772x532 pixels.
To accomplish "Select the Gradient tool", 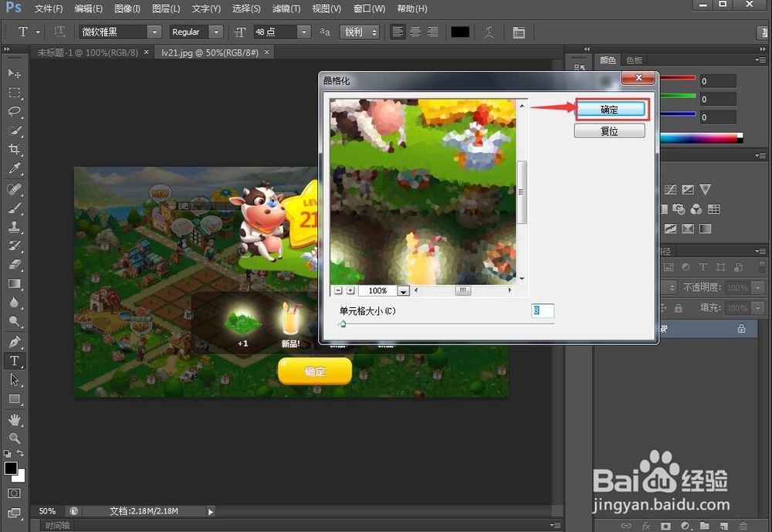I will pos(14,283).
